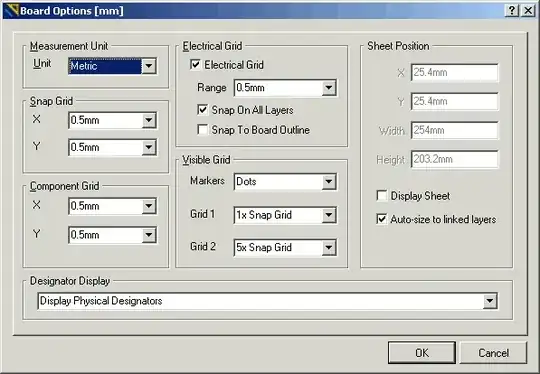Click the 1x Snap Grid value
Screen dimensions: 540x374
264,215
